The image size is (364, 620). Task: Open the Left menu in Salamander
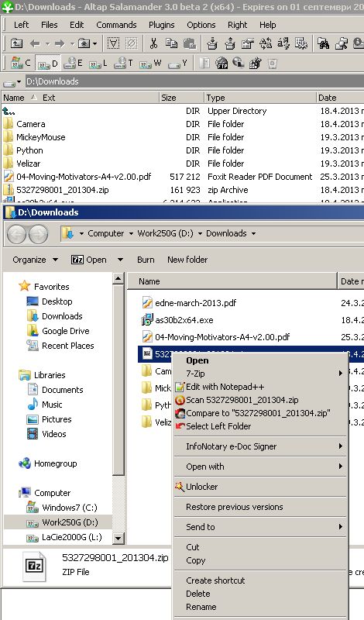(22, 25)
